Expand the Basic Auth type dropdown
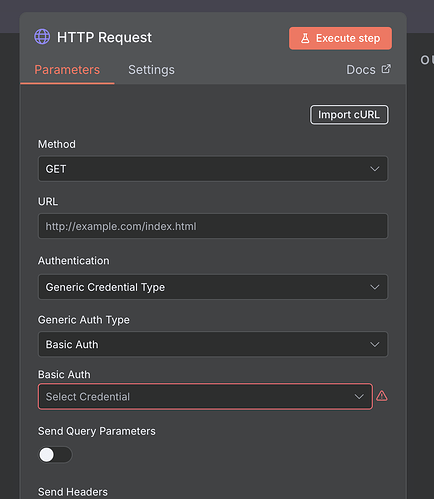The image size is (434, 499). 213,344
